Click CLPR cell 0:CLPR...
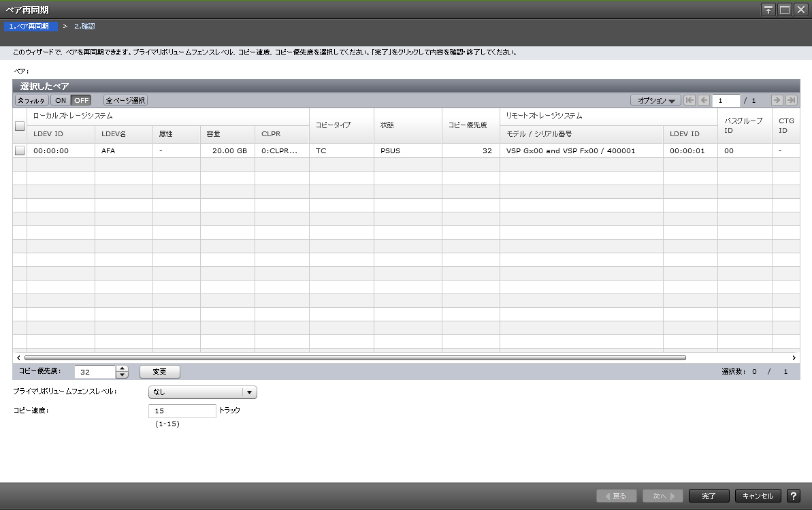 282,151
